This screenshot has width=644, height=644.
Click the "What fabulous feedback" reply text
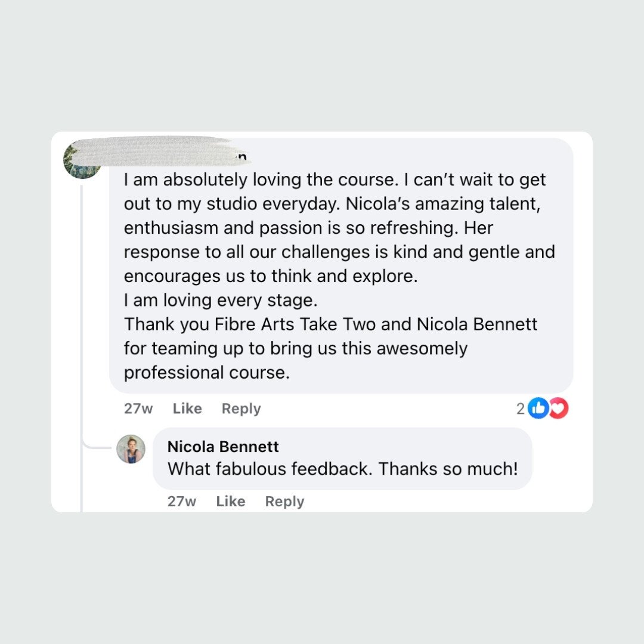pos(342,469)
